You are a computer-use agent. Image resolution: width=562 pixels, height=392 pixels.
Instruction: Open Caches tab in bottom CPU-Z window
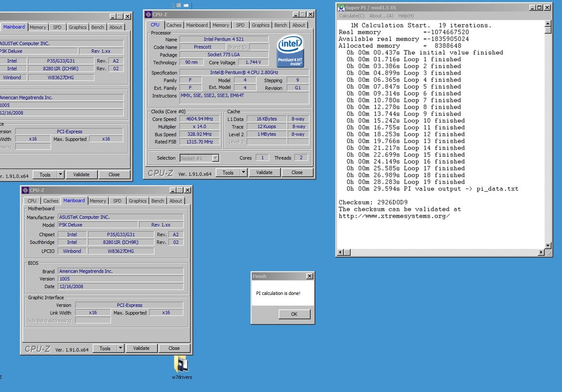coord(51,201)
